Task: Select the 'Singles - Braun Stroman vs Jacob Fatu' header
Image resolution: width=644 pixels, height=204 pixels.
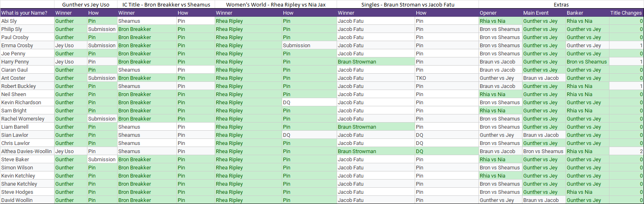Action: pos(407,4)
